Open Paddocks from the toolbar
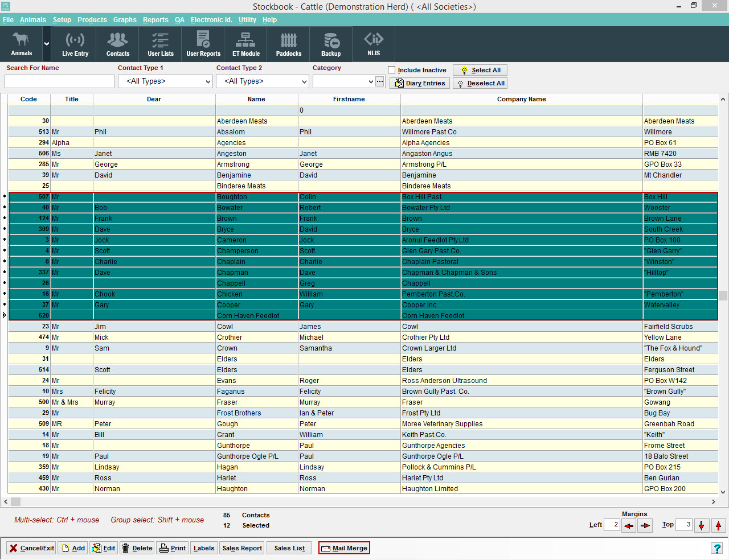 pos(289,44)
